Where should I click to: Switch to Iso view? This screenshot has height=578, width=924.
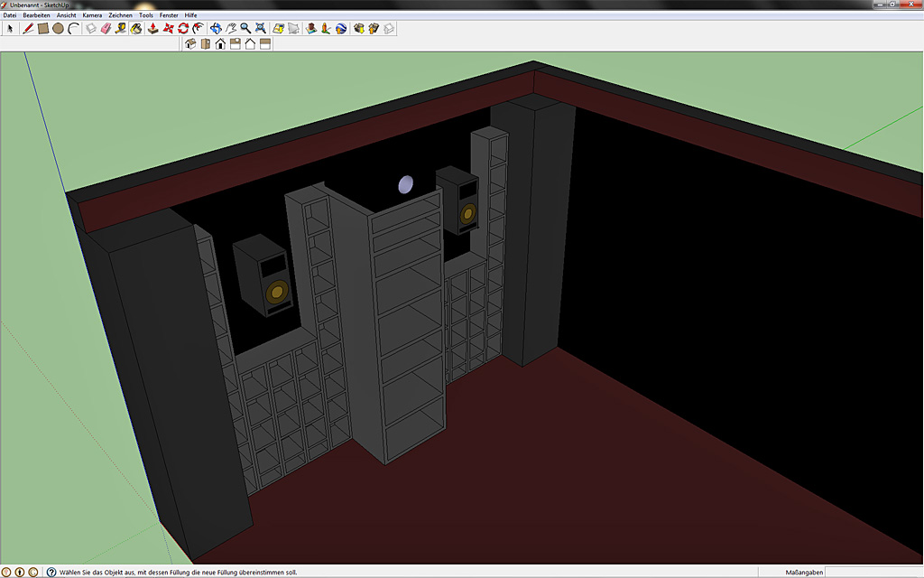[190, 43]
